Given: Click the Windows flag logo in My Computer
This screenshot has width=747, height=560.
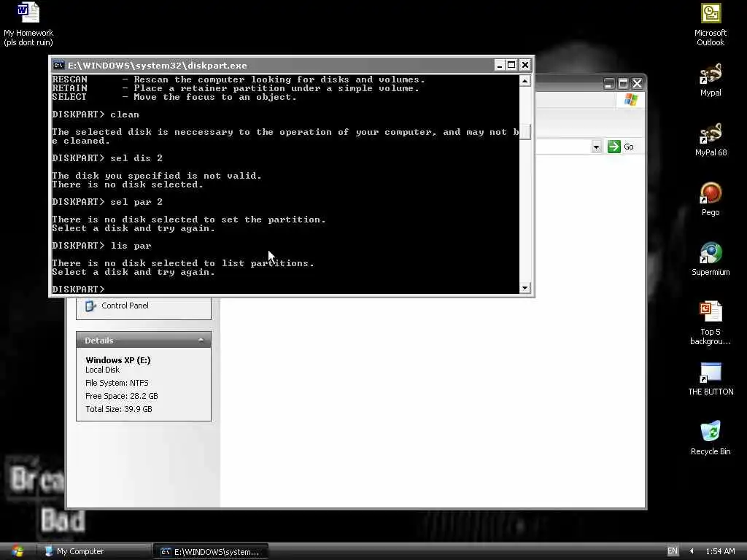Looking at the screenshot, I should point(631,99).
